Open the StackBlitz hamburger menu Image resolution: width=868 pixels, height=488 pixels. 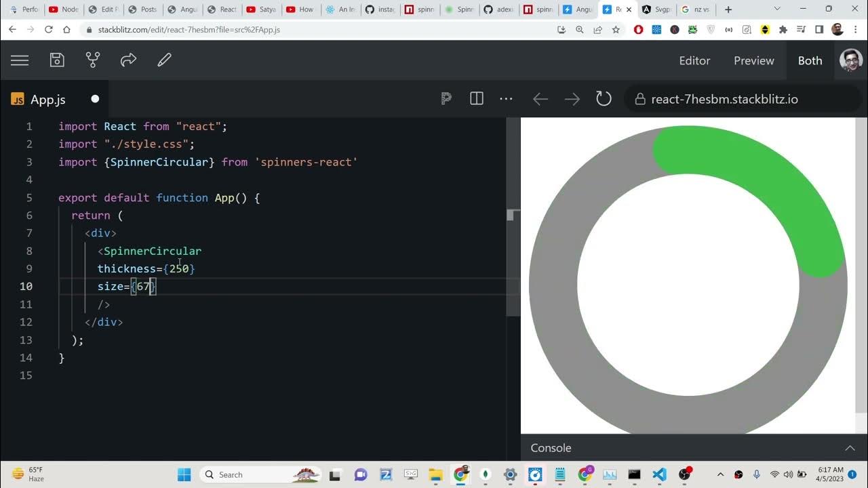click(x=20, y=60)
